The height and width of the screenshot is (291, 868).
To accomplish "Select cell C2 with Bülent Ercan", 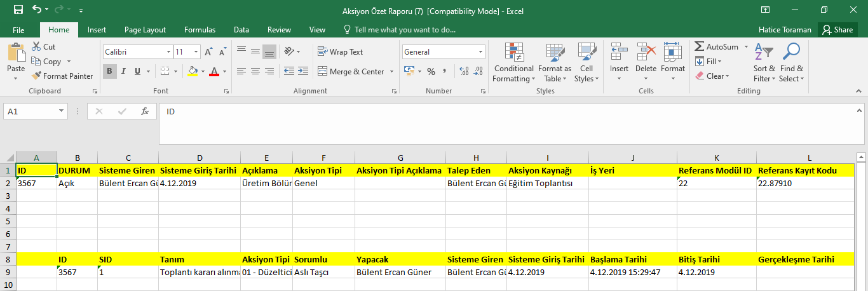I will click(128, 183).
